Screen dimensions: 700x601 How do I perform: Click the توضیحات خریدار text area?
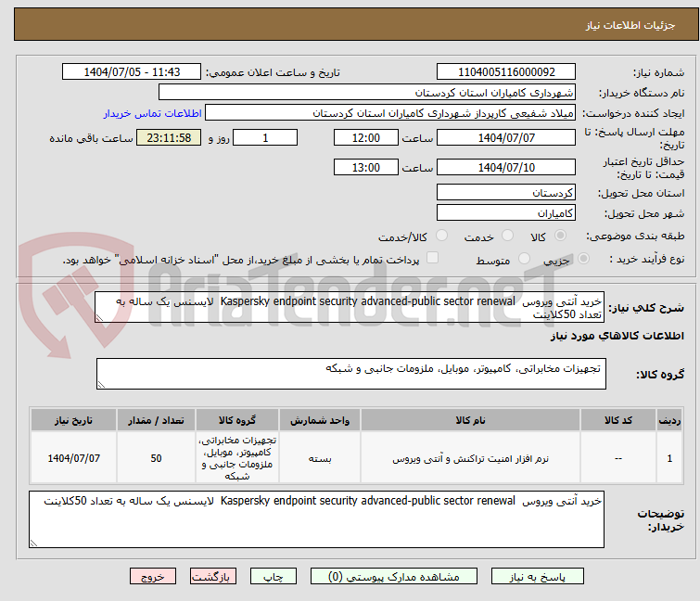point(317,518)
